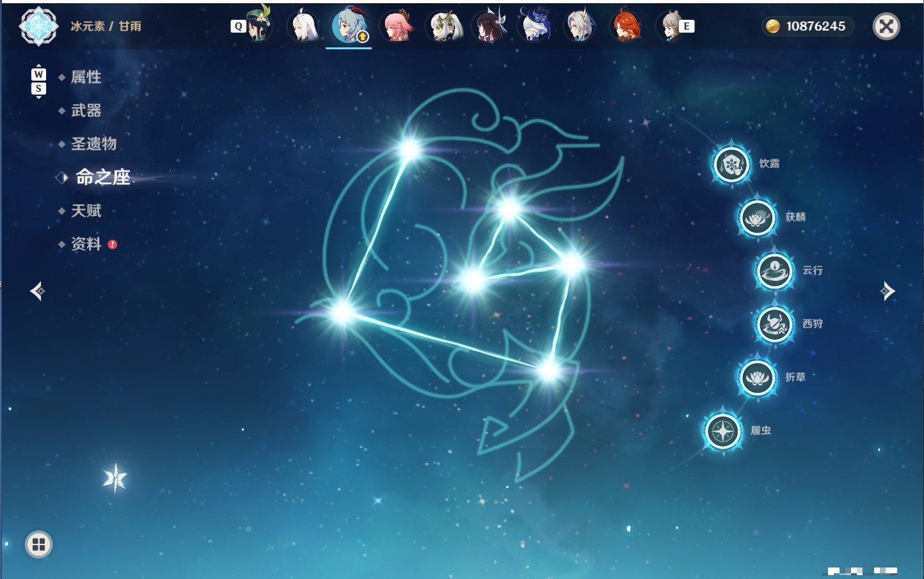Click the W key hint above the menu
Viewport: 924px width, 579px height.
point(38,74)
